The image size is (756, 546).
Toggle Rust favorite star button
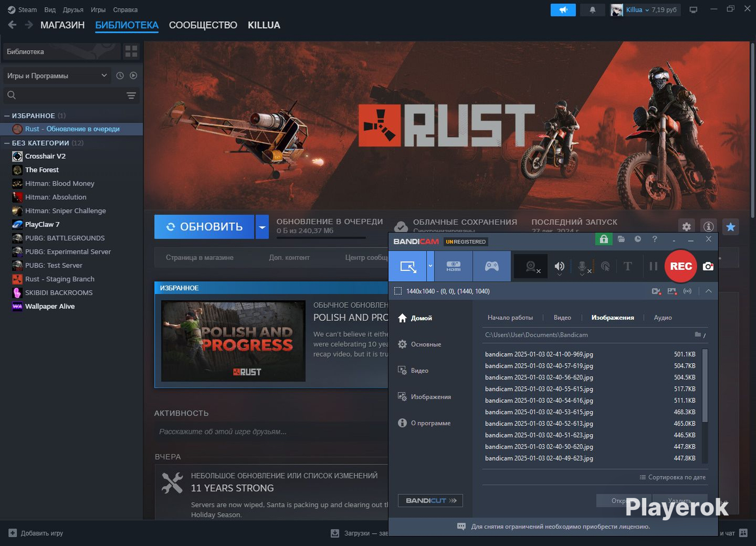731,227
